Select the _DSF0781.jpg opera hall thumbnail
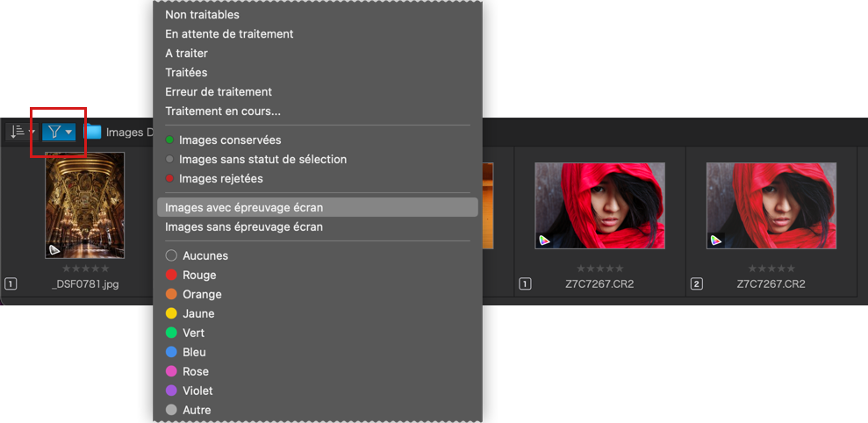 tap(85, 205)
